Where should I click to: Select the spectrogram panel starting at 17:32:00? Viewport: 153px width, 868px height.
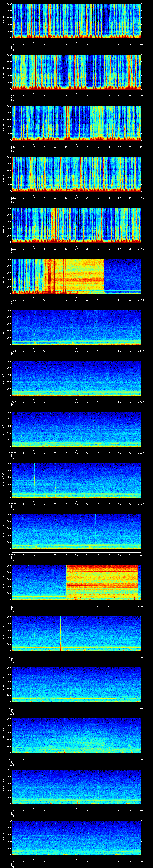tap(77, 174)
